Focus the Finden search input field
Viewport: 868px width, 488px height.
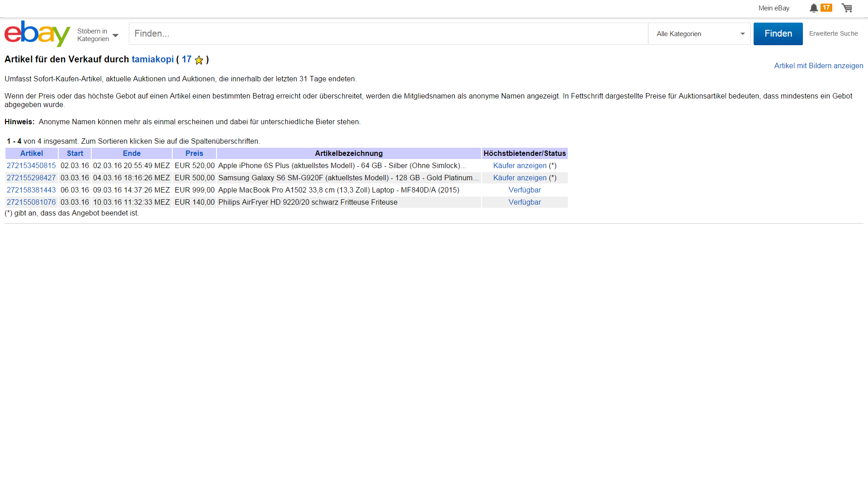coord(388,34)
